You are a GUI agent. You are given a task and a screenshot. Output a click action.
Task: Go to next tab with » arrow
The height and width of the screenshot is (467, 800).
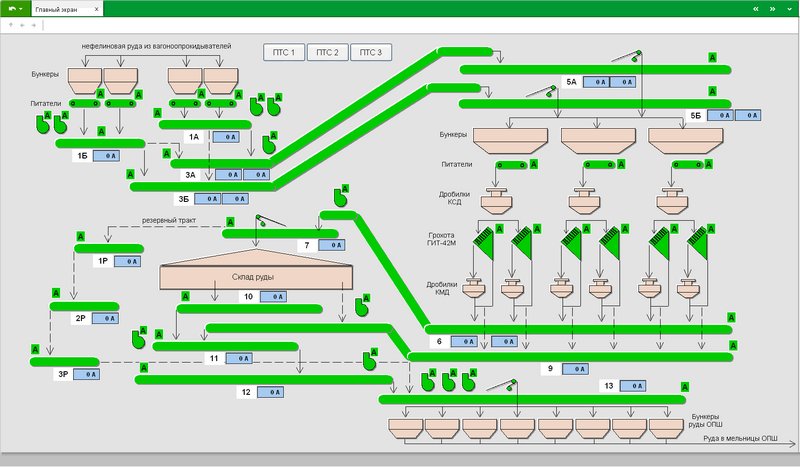pyautogui.click(x=772, y=9)
